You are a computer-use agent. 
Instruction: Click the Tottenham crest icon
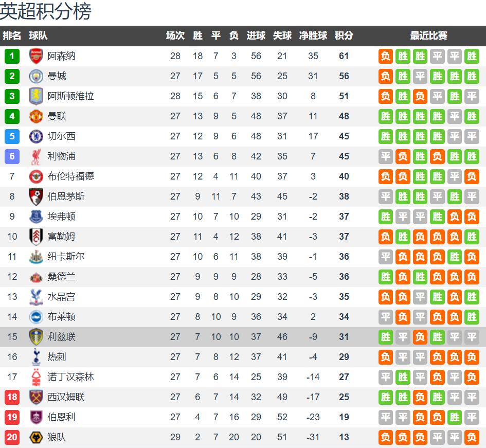(x=36, y=357)
